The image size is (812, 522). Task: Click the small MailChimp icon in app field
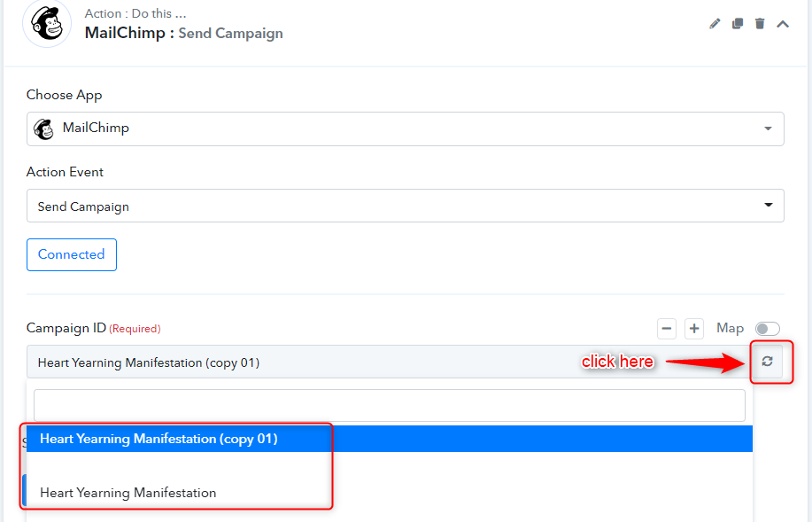tap(44, 129)
